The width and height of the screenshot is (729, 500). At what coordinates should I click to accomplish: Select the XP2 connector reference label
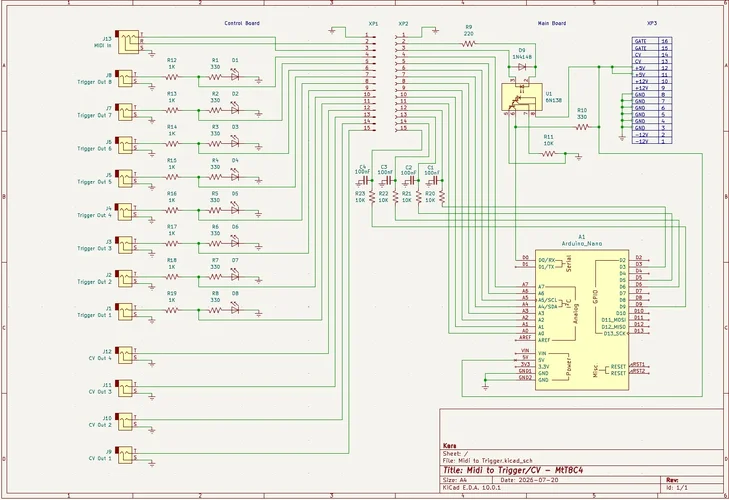tap(403, 23)
